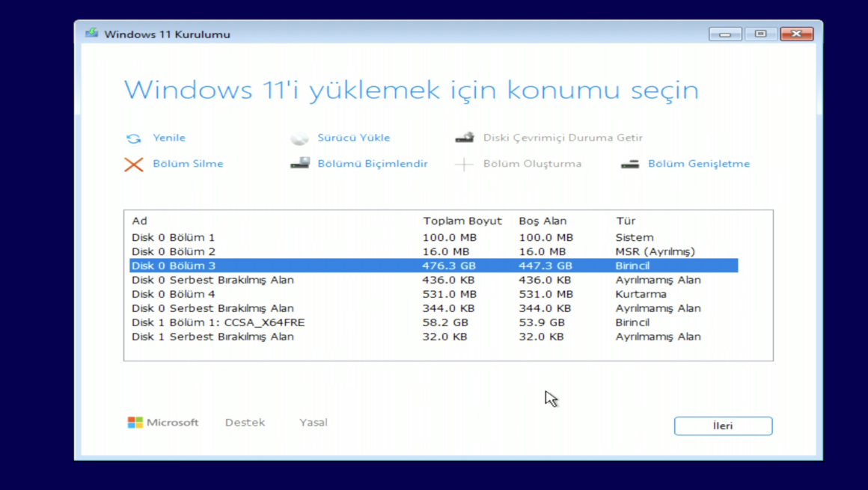
Task: Click Bölümü Biçimlendir to format partition
Action: 372,163
